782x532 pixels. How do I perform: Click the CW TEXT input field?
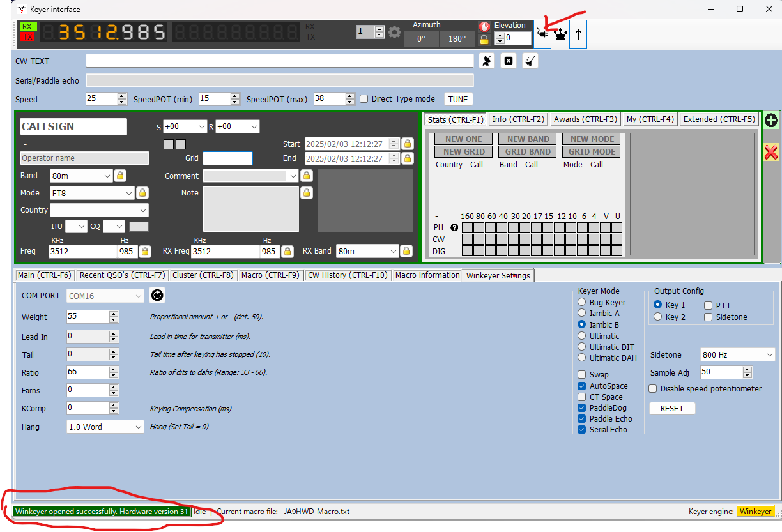(280, 61)
